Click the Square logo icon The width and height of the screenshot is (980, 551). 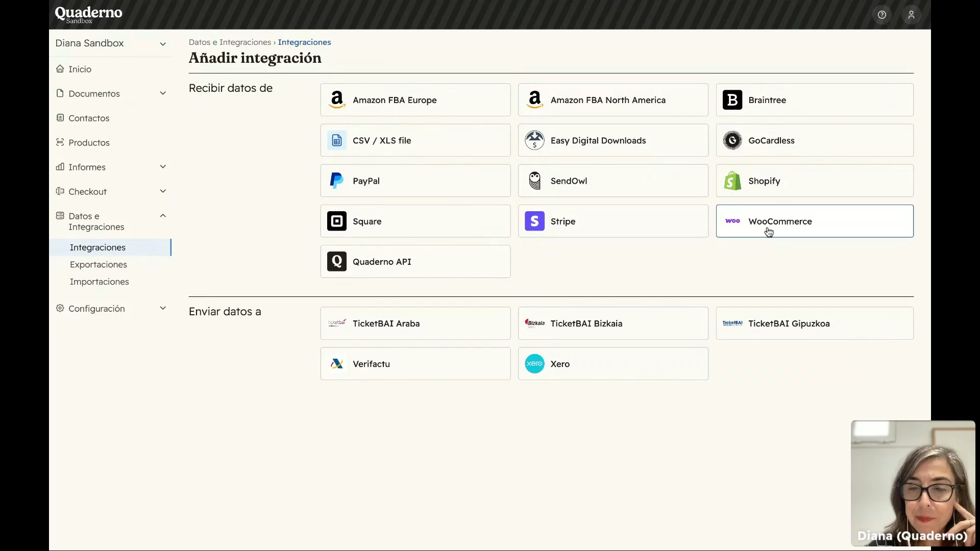pos(336,221)
